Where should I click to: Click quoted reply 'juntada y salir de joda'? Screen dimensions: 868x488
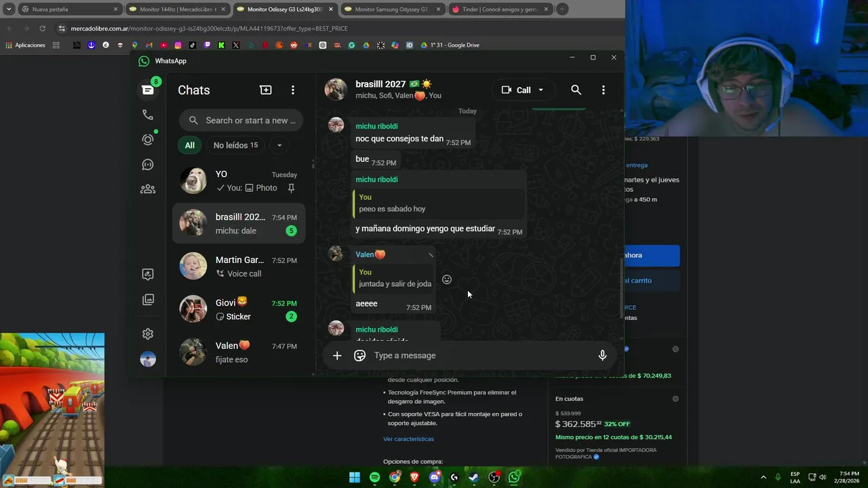click(x=394, y=278)
